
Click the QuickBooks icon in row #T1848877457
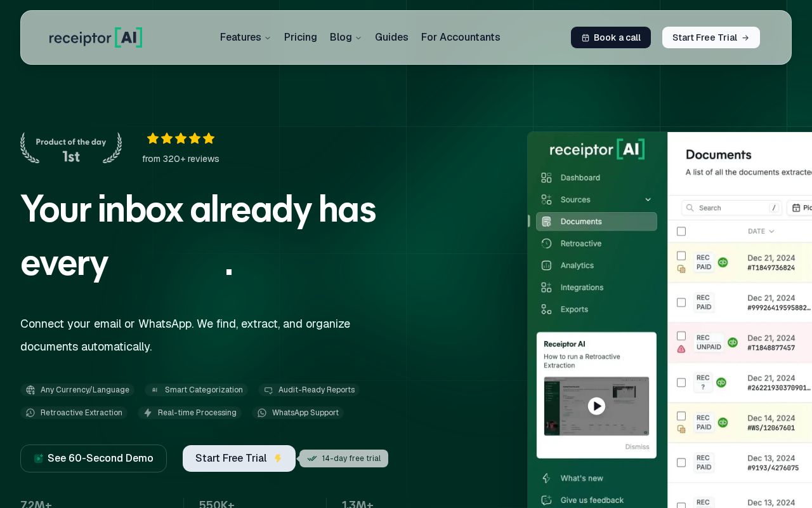(x=733, y=342)
